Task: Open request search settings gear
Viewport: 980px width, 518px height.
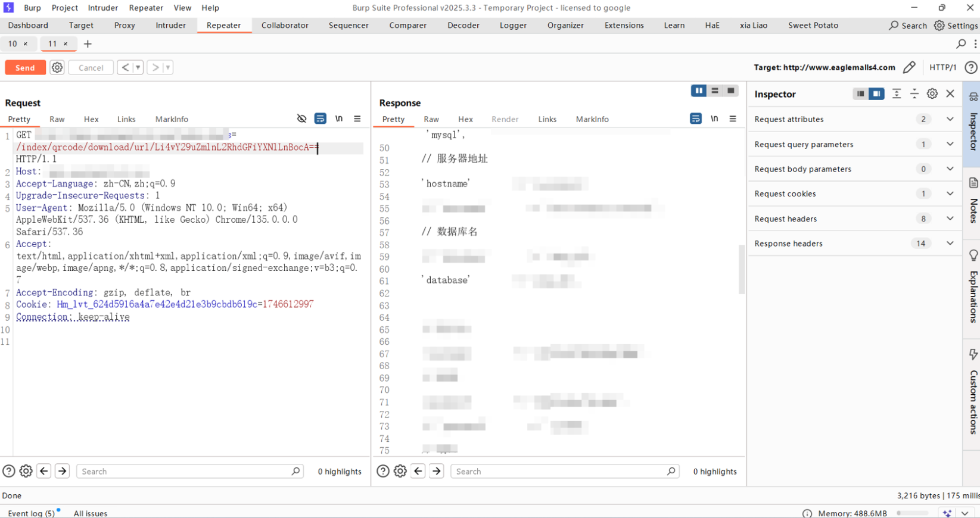Action: coord(26,472)
